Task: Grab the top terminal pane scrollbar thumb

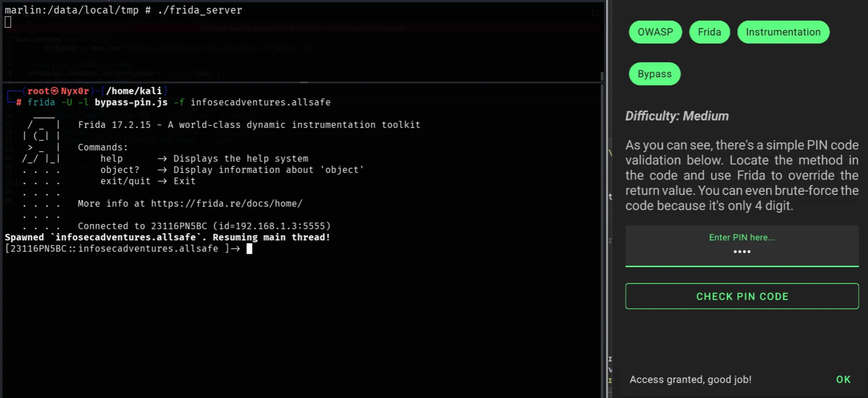Action: [x=602, y=75]
